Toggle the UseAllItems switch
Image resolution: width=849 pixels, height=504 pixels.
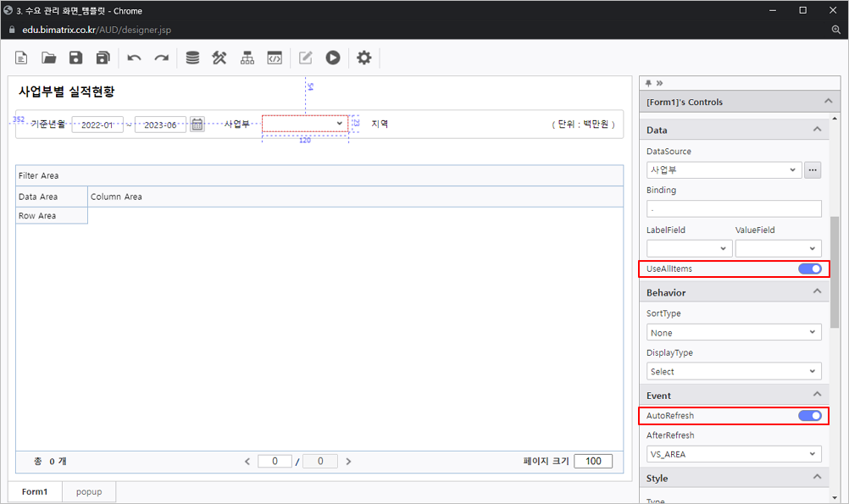coord(809,269)
